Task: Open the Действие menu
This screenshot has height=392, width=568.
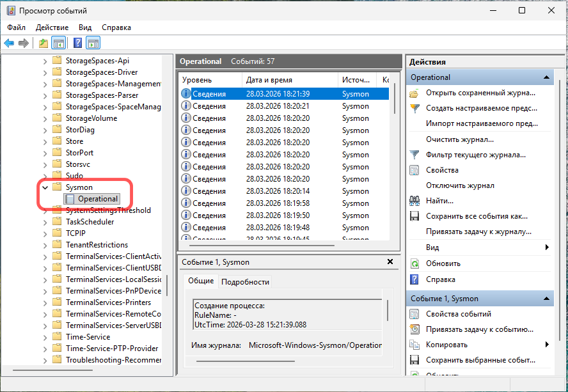Action: pyautogui.click(x=52, y=27)
